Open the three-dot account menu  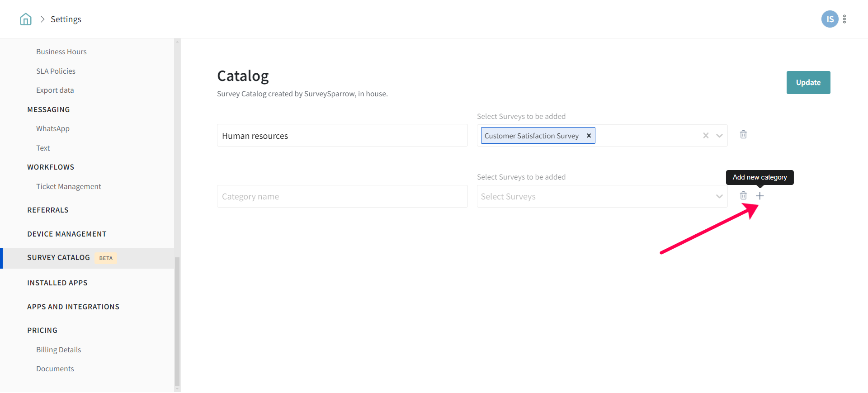click(x=844, y=19)
